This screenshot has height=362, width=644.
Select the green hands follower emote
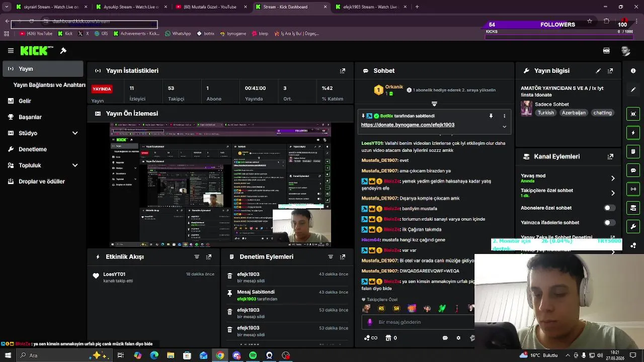pos(442,309)
